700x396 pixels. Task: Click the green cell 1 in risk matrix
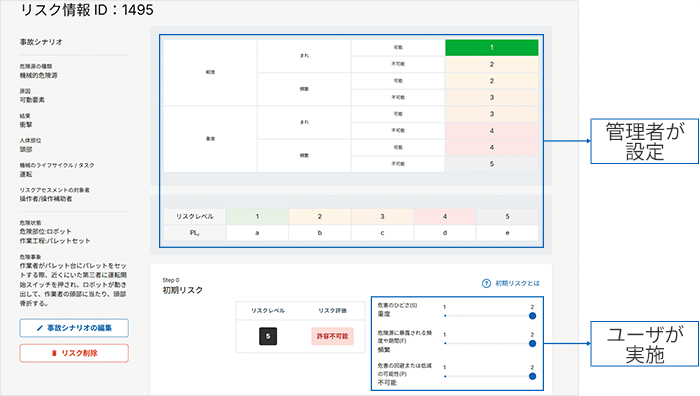(x=492, y=47)
